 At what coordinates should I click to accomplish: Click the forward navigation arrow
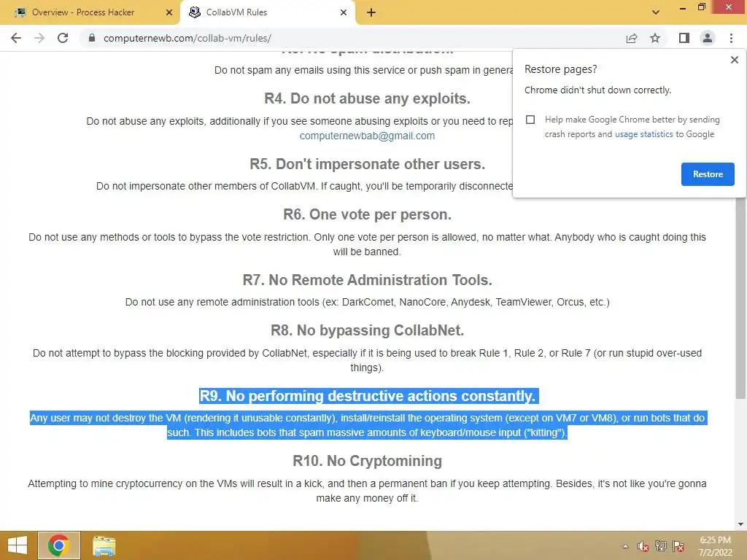tap(39, 38)
